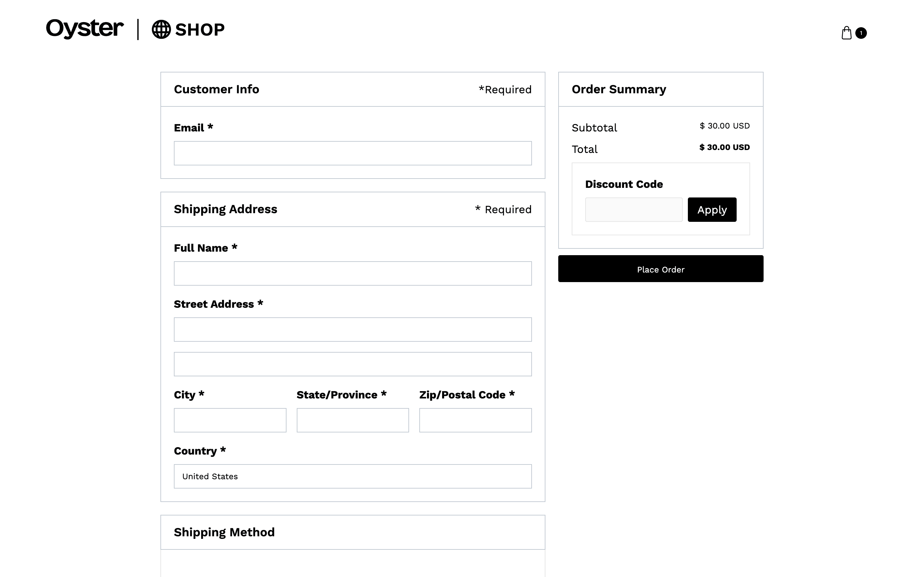Open the shopping bag cart icon
Viewport: 924px width, 577px height.
(x=846, y=33)
